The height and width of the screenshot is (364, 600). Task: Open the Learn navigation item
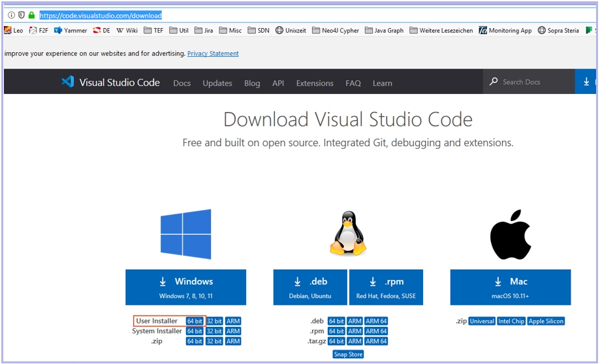click(383, 83)
